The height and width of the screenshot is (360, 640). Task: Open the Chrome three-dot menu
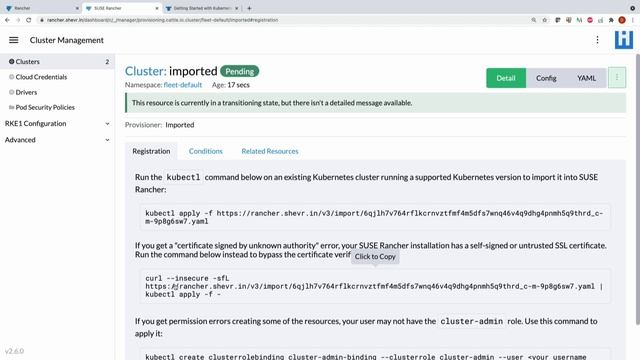click(x=633, y=20)
